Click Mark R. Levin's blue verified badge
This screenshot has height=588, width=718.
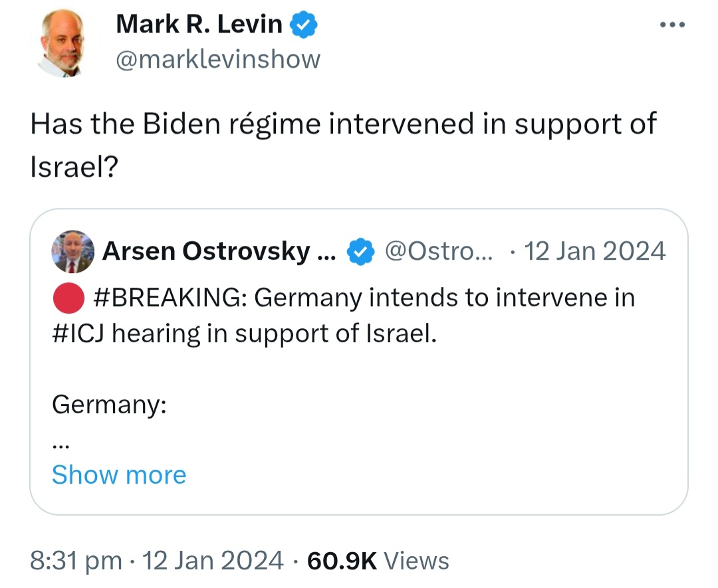303,25
